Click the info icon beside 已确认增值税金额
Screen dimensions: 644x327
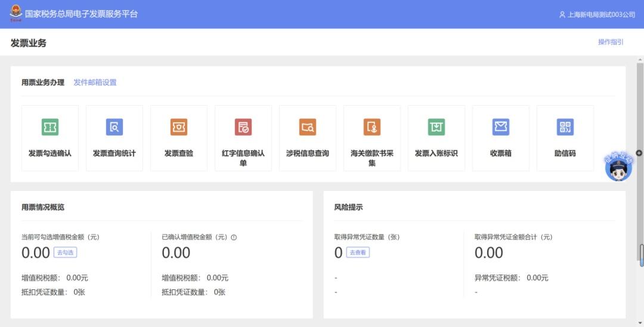pyautogui.click(x=234, y=237)
